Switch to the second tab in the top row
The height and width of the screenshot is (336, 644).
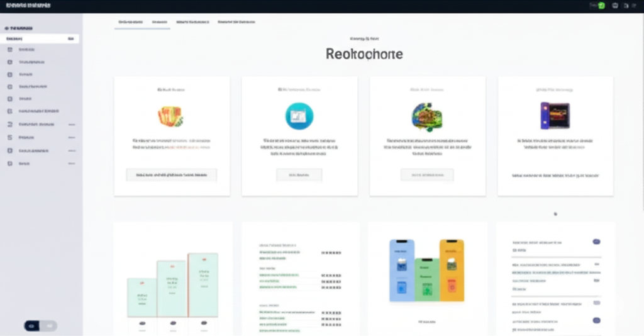[x=159, y=22]
